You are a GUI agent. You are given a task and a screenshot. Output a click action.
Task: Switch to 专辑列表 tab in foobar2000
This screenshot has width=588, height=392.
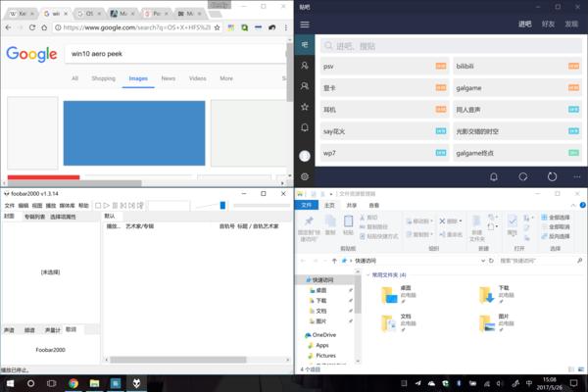34,217
